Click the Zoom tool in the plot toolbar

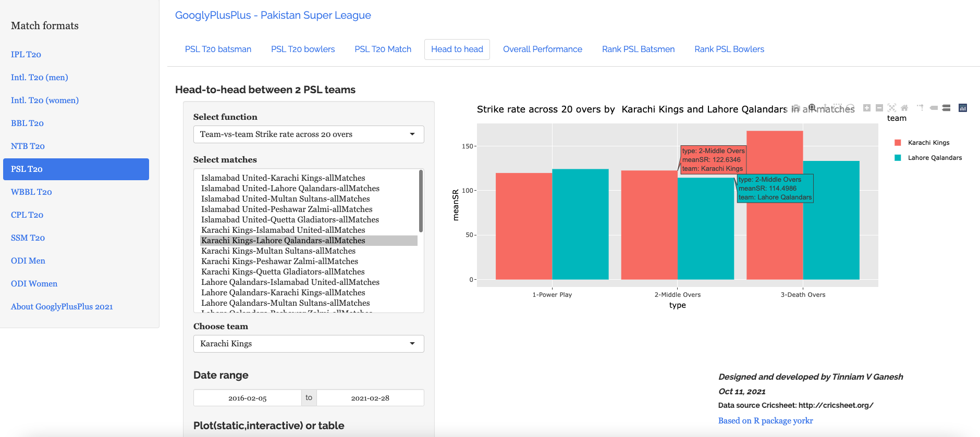812,108
